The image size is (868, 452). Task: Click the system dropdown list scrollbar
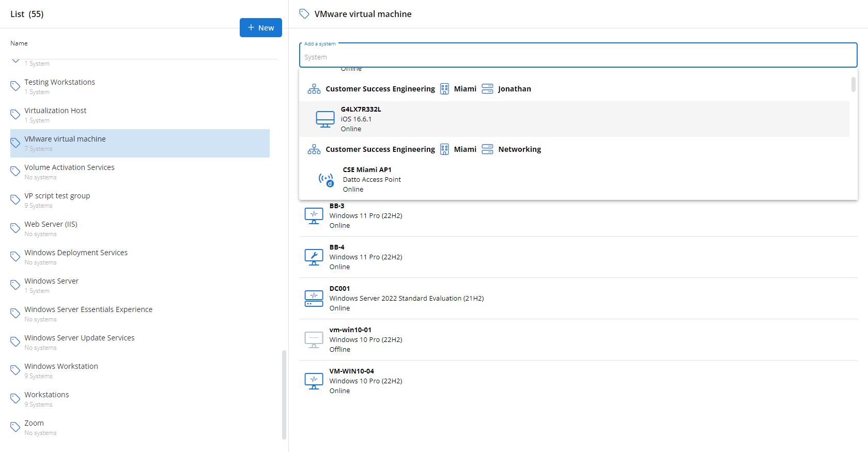tap(853, 84)
